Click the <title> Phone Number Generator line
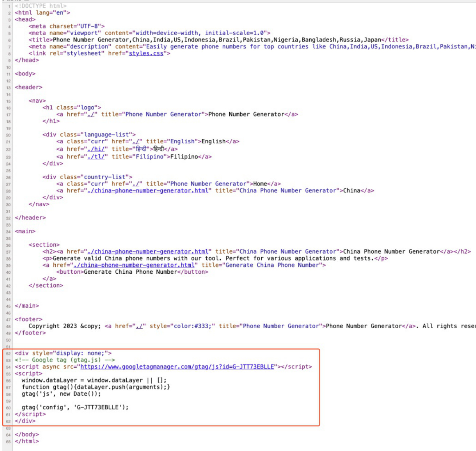476x451 pixels. (219, 40)
